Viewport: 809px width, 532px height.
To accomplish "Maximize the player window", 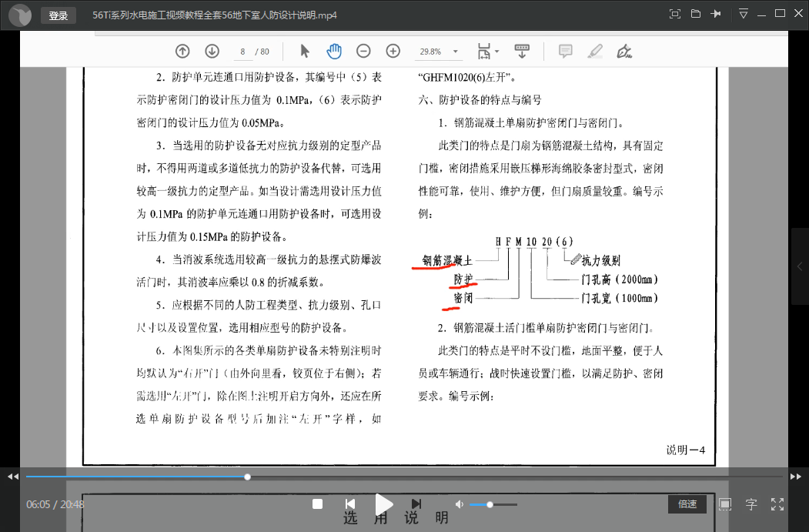I will 780,14.
